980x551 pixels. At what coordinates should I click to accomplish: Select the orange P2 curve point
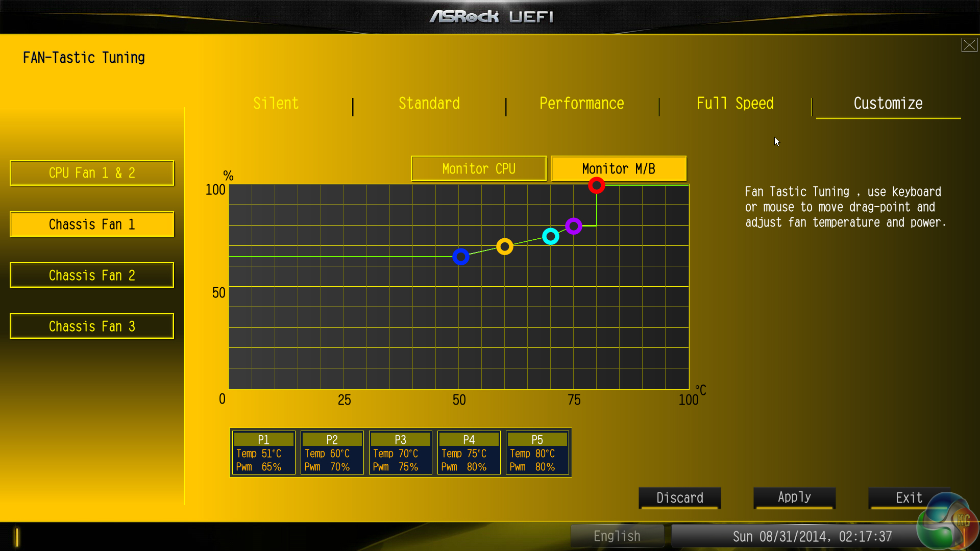[504, 246]
